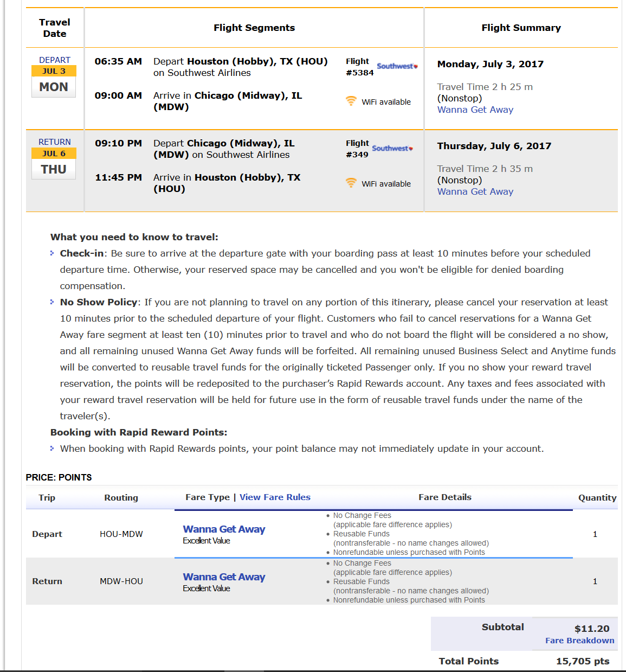Click the Monday, July 3, 2017 heading
The height and width of the screenshot is (672, 626).
[x=491, y=64]
